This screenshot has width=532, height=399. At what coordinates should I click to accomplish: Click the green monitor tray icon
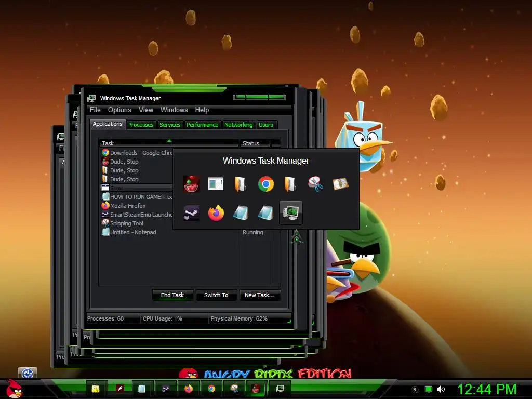429,390
